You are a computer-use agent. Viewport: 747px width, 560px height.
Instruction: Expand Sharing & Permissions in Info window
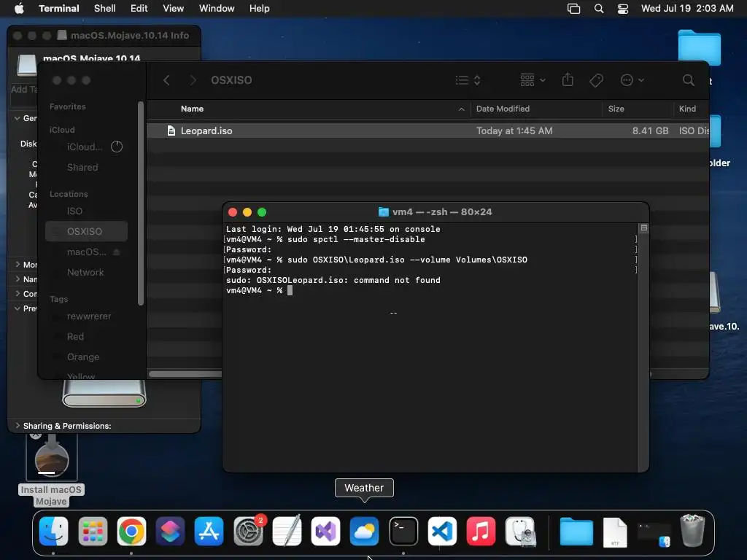pyautogui.click(x=18, y=425)
